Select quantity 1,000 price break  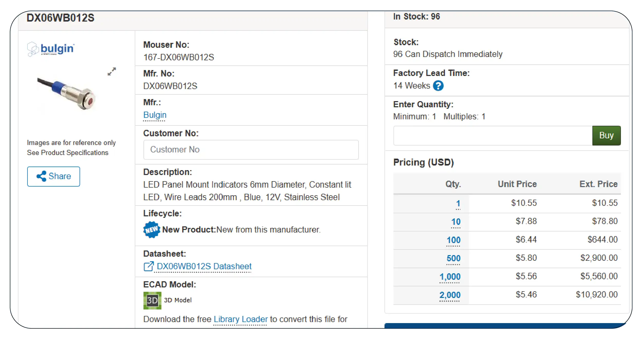(450, 277)
